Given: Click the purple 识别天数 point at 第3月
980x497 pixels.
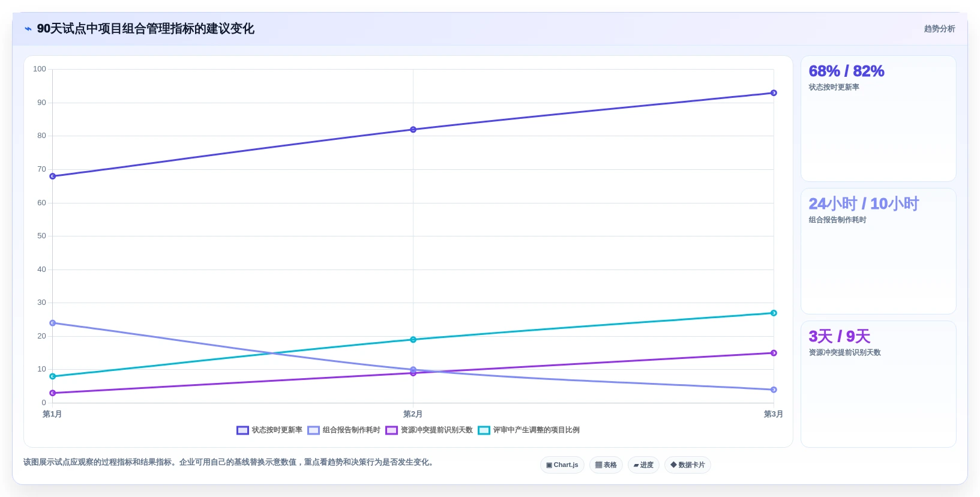Looking at the screenshot, I should click(x=774, y=353).
